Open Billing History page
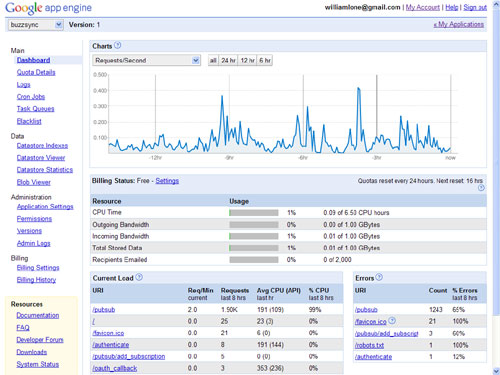The image size is (500, 375). tap(36, 280)
